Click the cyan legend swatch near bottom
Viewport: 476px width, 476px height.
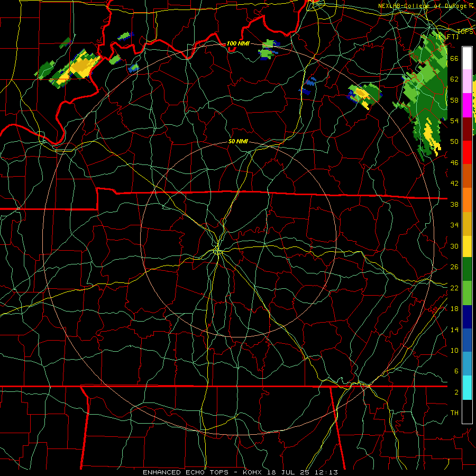tap(467, 388)
